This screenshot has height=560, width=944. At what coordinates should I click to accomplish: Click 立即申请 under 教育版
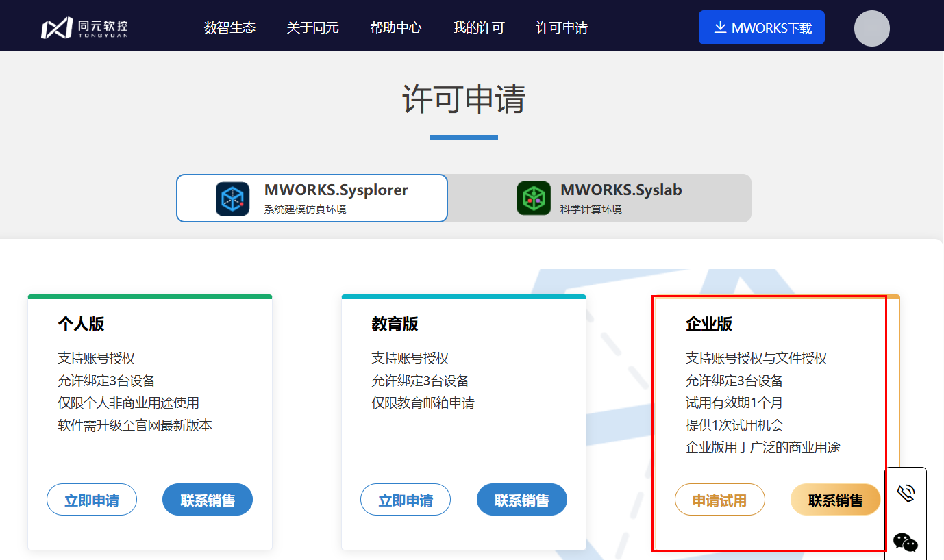(x=406, y=500)
